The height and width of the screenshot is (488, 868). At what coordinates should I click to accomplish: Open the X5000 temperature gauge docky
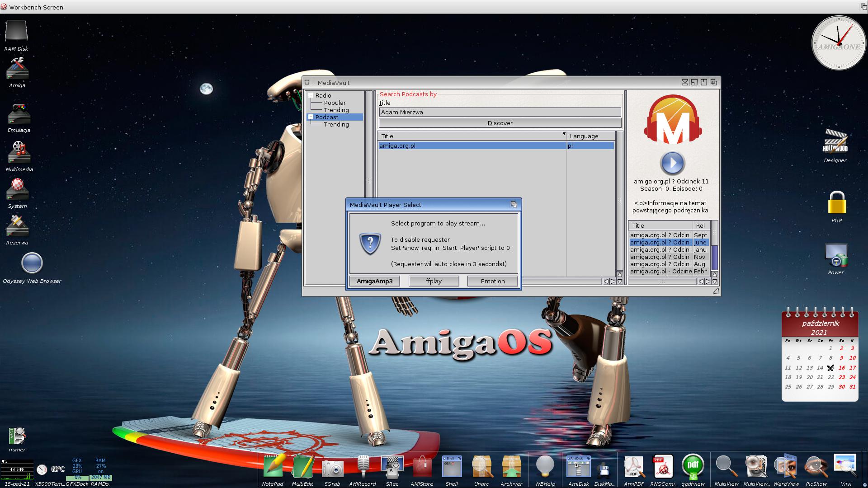coord(42,469)
